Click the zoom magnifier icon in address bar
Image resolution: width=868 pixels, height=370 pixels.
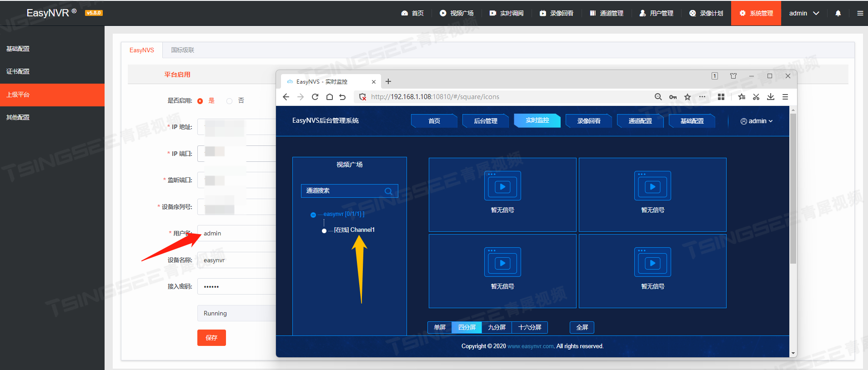[x=658, y=97]
